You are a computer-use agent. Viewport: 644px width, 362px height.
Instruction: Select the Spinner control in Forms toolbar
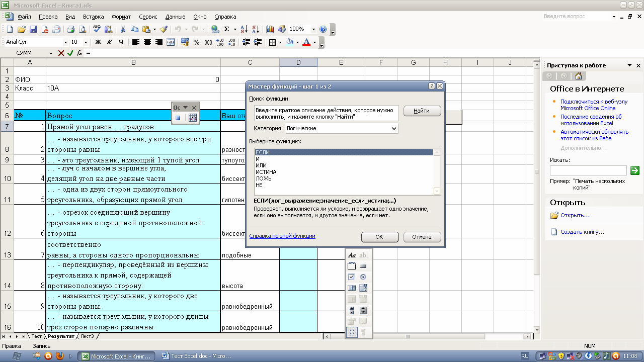[x=363, y=310]
